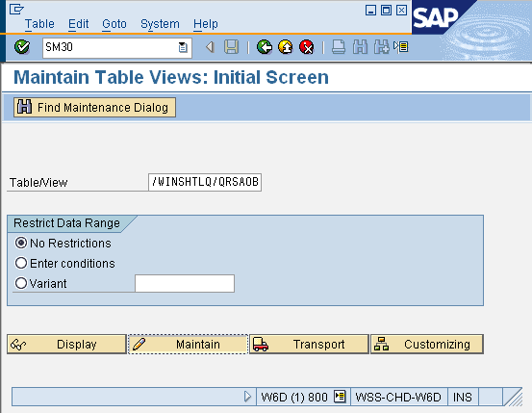Click the Save diskette icon

click(232, 47)
